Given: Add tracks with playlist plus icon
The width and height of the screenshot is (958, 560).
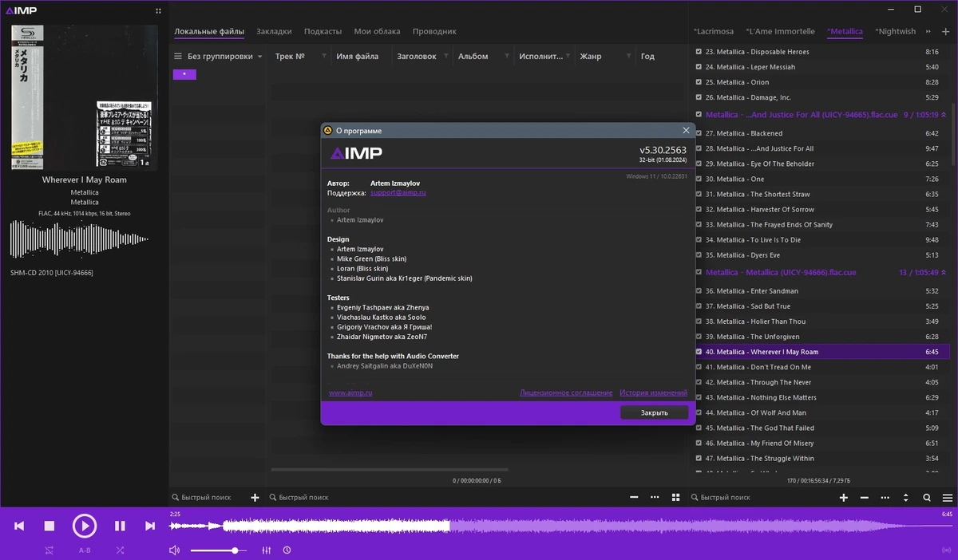Looking at the screenshot, I should click(844, 497).
